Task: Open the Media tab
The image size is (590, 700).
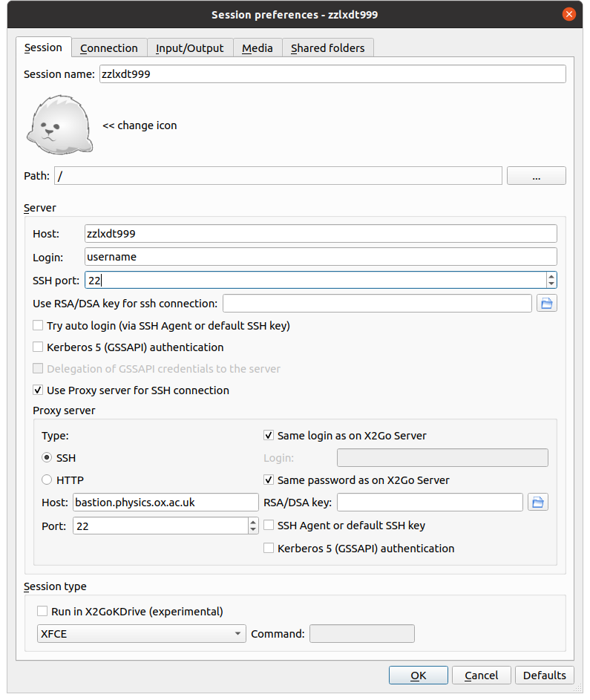Action: [257, 48]
